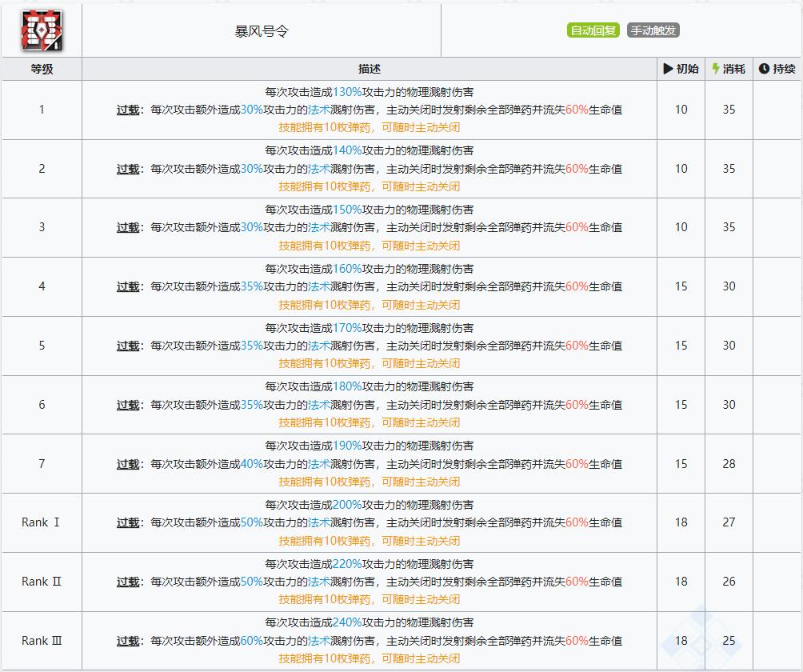
Task: Click the 等级 column header
Action: (x=42, y=69)
